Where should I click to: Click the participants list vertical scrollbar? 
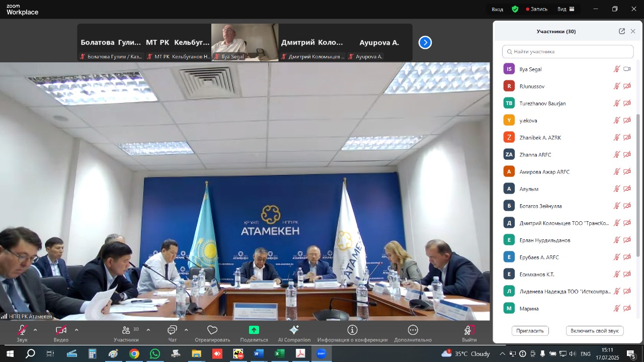(638, 186)
